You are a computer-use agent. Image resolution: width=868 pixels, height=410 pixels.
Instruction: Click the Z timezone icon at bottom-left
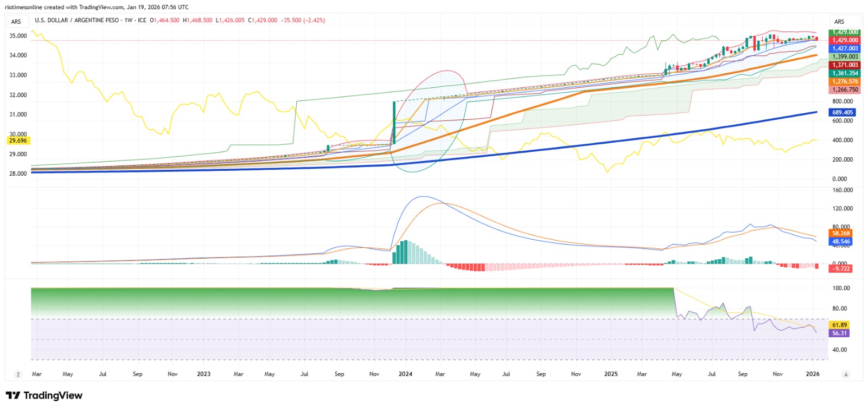point(18,374)
